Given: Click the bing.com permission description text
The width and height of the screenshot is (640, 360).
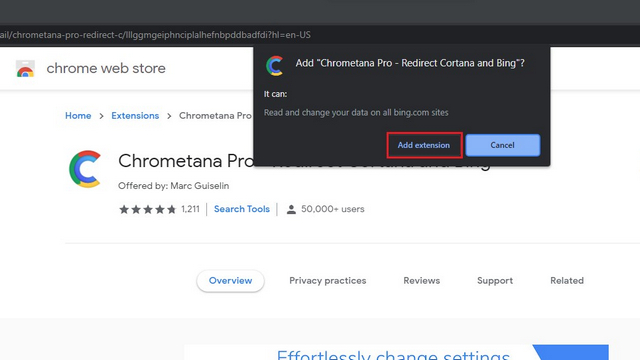Looking at the screenshot, I should pos(356,112).
